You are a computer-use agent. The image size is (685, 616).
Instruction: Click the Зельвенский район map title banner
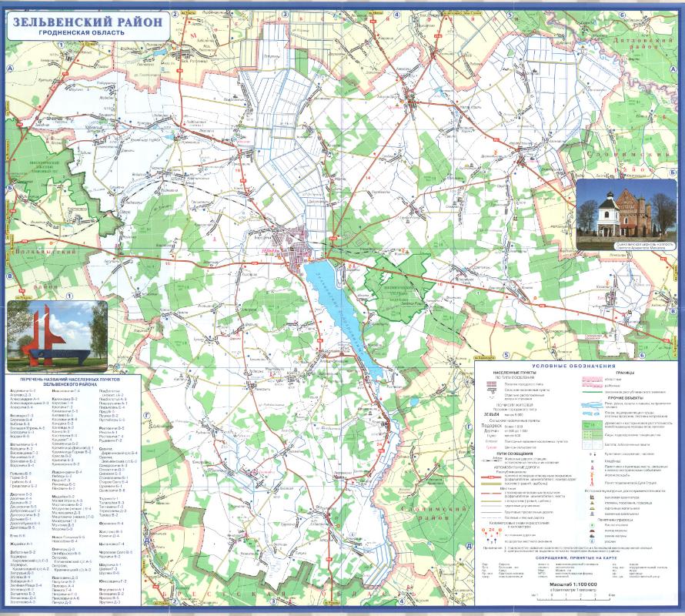[87, 23]
